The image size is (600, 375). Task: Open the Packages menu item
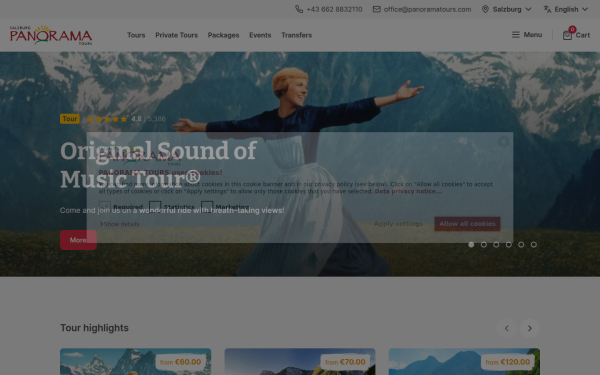pyautogui.click(x=223, y=35)
